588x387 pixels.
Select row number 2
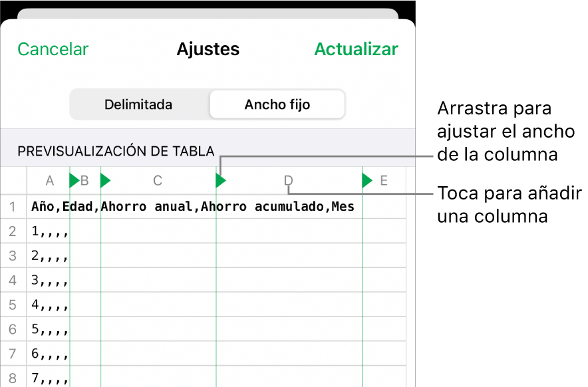pos(13,231)
